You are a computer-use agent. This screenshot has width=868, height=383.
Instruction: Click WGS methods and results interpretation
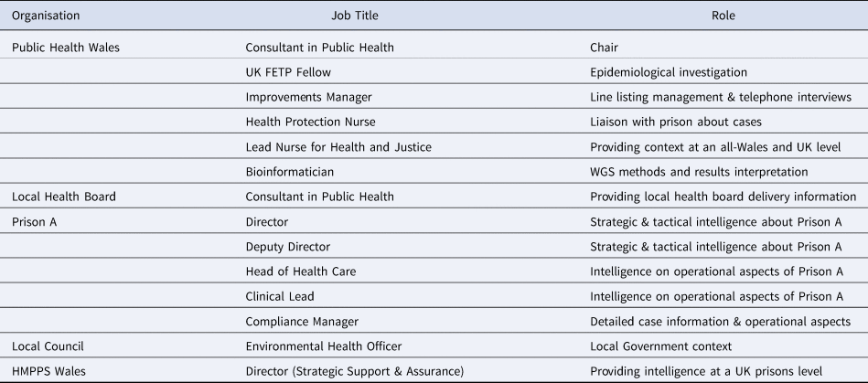(699, 171)
